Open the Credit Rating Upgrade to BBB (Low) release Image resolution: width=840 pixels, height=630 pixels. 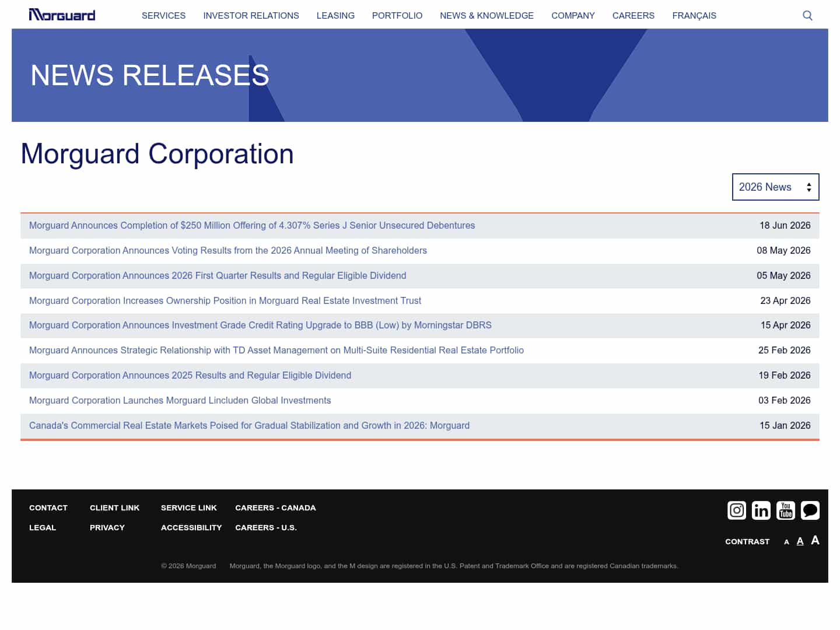(x=260, y=325)
